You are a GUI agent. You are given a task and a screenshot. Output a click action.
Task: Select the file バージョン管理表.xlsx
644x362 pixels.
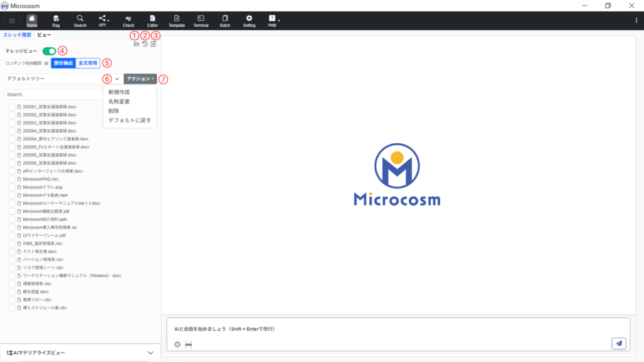click(43, 260)
